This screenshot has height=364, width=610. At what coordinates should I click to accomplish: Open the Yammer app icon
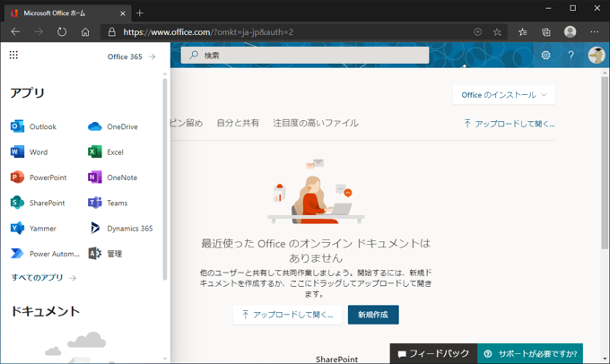tap(17, 229)
